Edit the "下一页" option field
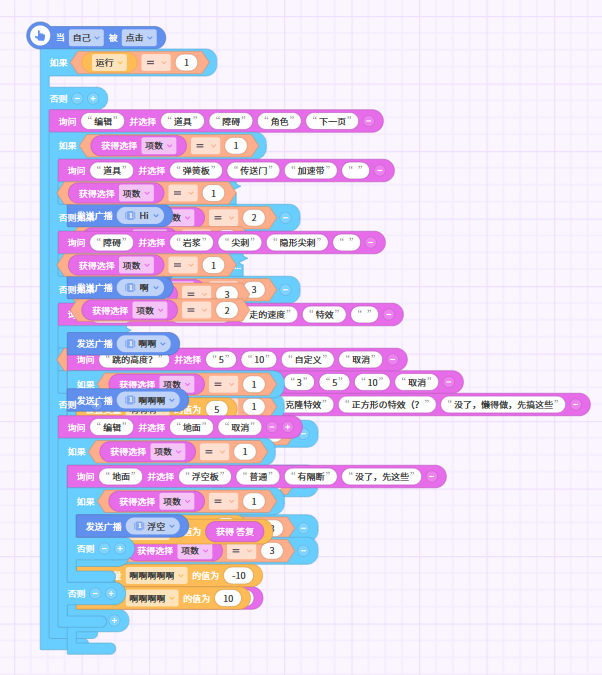 (332, 121)
